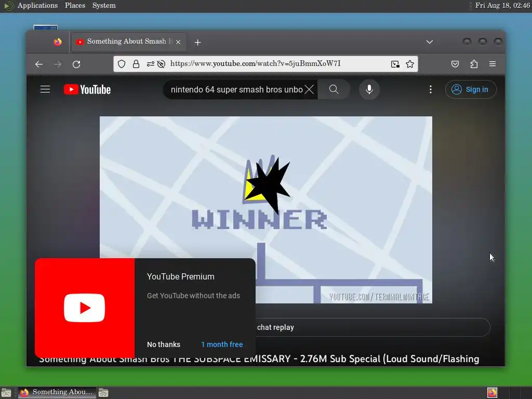Clear the YouTube search query
Image resolution: width=532 pixels, height=399 pixels.
(x=309, y=89)
